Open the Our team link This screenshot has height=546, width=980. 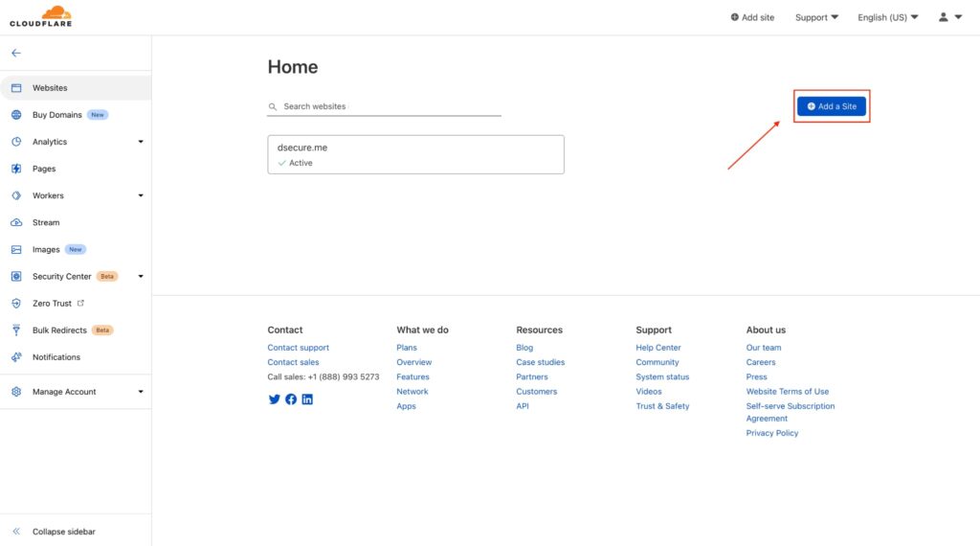[763, 348]
